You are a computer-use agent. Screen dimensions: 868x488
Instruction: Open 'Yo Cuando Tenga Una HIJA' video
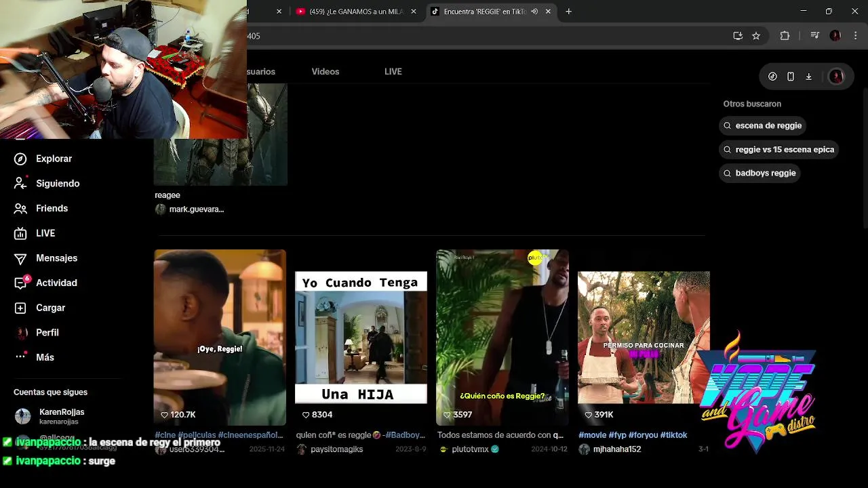[361, 338]
